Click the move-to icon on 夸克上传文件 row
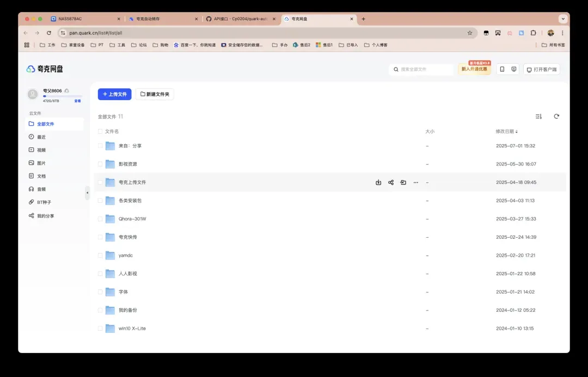588x377 pixels. (x=403, y=183)
